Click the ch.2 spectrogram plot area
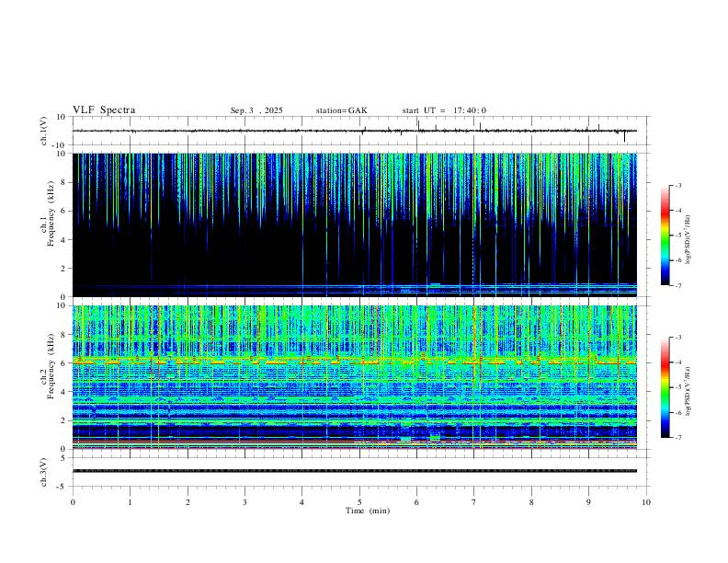This screenshot has height=563, width=728. coord(355,377)
